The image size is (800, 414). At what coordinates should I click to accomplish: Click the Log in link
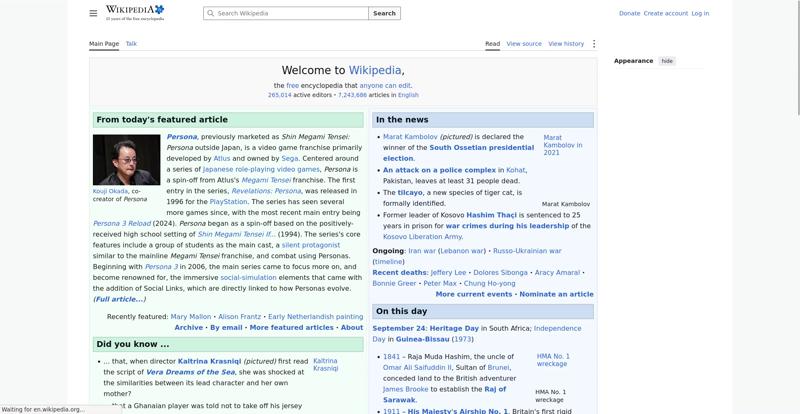click(x=700, y=13)
